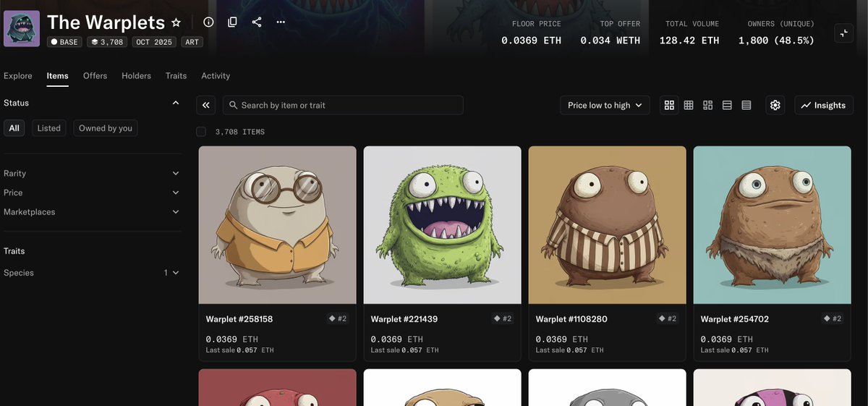Open the Insights button
This screenshot has width=868, height=406.
(824, 105)
